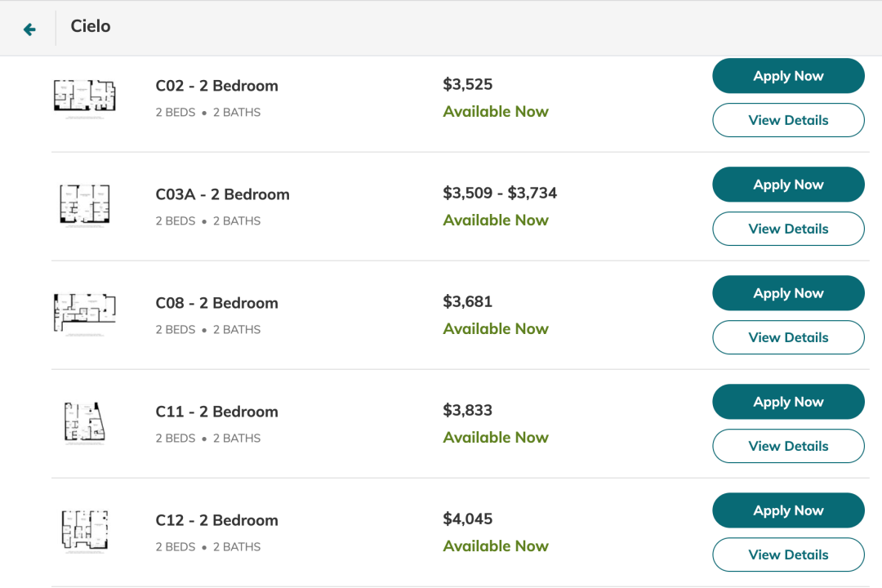882x588 pixels.
Task: Apply Now for the C08 unit
Action: pyautogui.click(x=788, y=293)
